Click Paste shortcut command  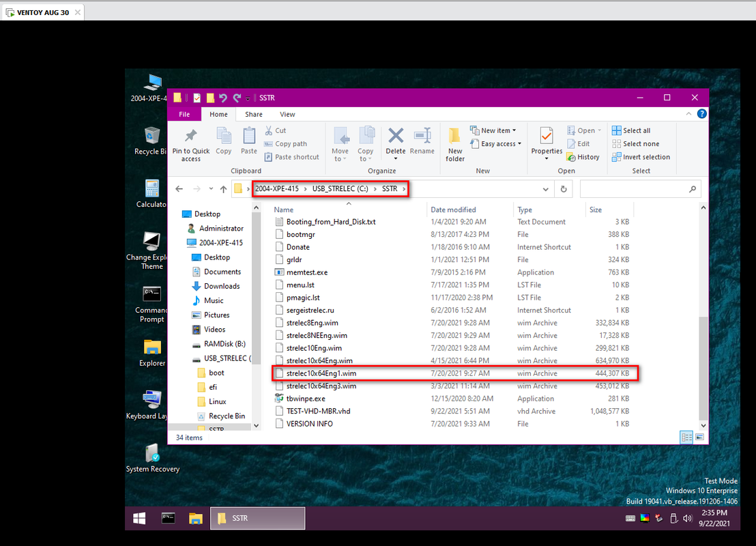tap(292, 157)
